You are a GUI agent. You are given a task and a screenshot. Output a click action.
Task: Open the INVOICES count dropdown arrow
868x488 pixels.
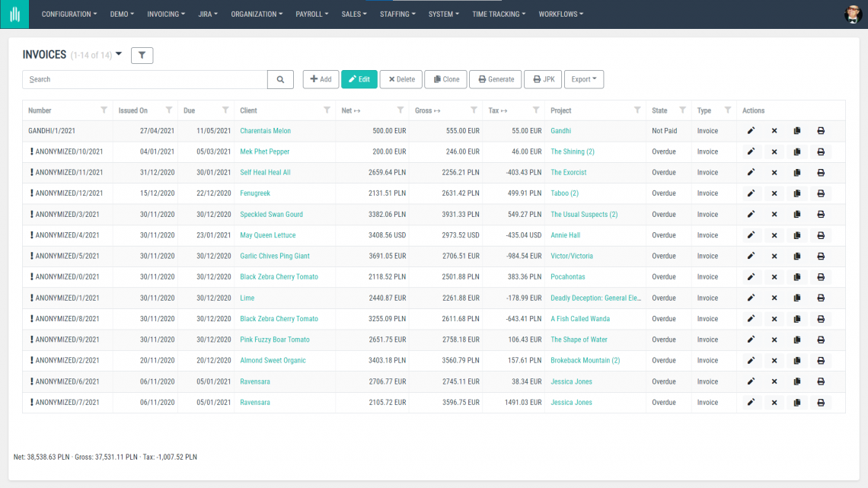(x=118, y=55)
